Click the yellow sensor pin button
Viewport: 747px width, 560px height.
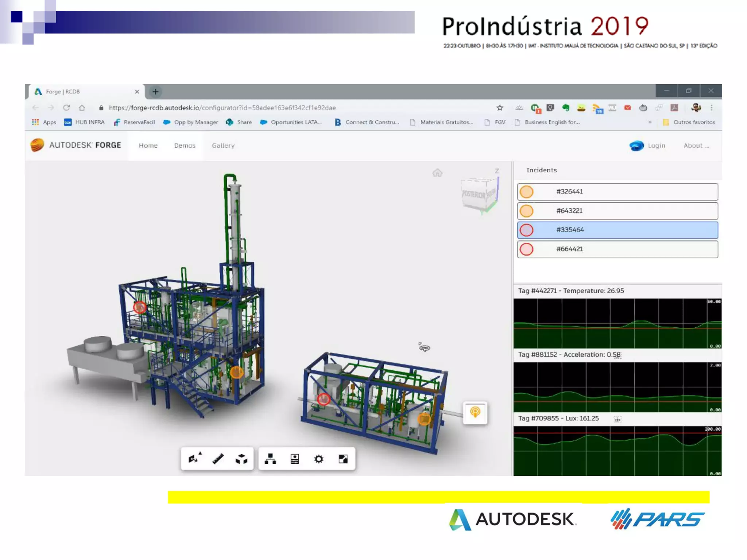[x=475, y=412]
